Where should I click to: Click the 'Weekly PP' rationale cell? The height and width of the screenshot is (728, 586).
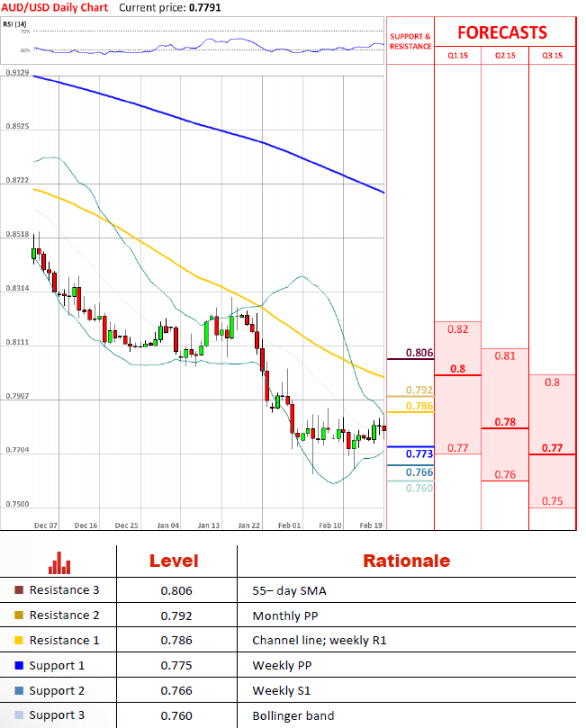pyautogui.click(x=282, y=666)
